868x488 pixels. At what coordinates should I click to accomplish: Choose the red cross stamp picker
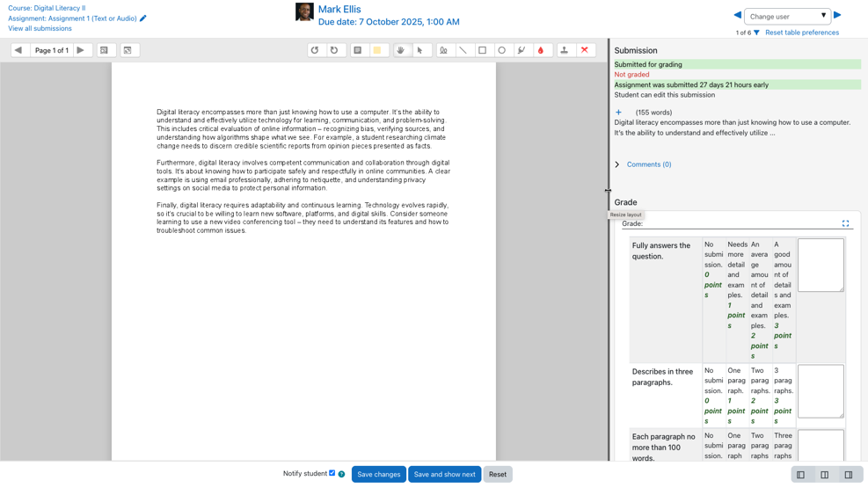point(585,50)
